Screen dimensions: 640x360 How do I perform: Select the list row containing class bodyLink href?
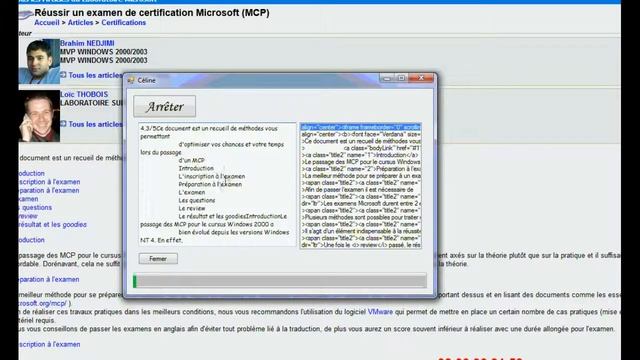click(361, 148)
